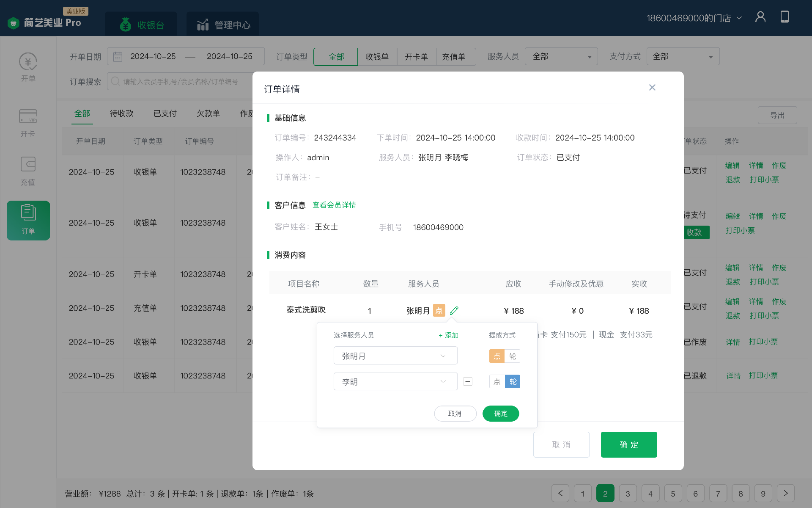Set 李明 commission mode to 点

coord(497,381)
